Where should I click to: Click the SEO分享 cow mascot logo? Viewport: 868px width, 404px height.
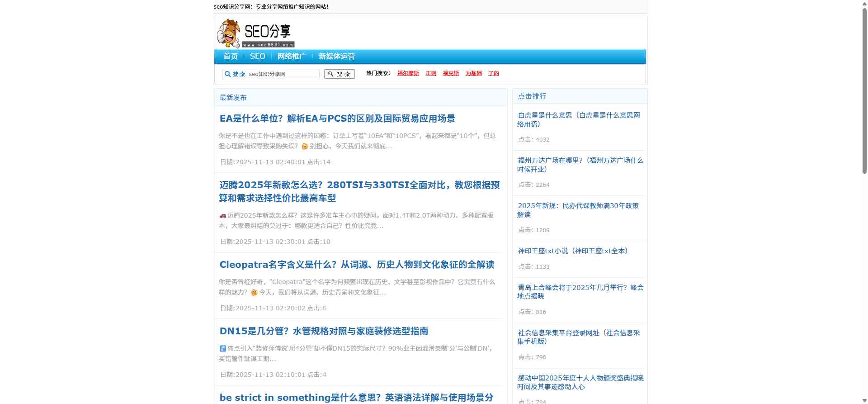pos(255,33)
